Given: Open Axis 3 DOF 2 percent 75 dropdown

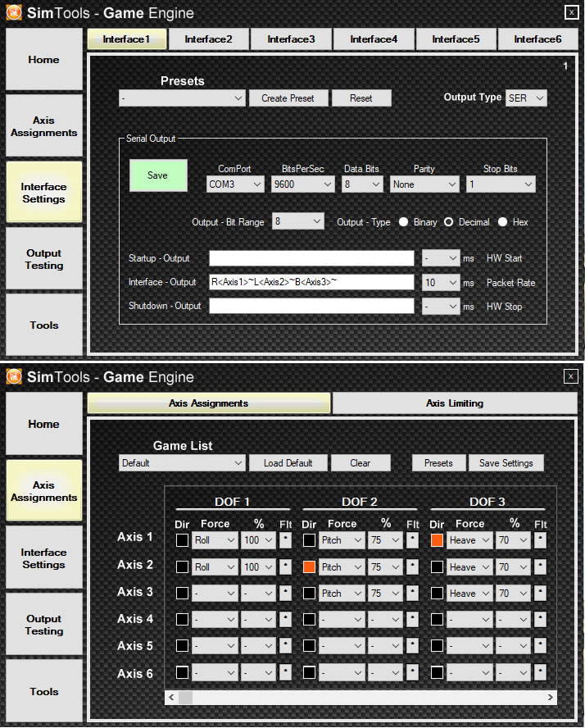Looking at the screenshot, I should [x=385, y=594].
